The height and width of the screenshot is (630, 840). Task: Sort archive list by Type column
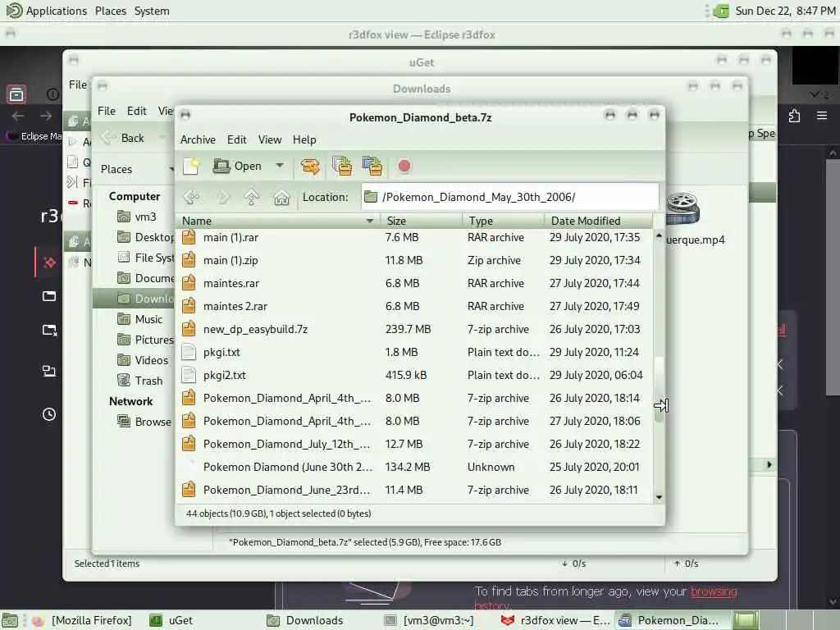(x=503, y=221)
